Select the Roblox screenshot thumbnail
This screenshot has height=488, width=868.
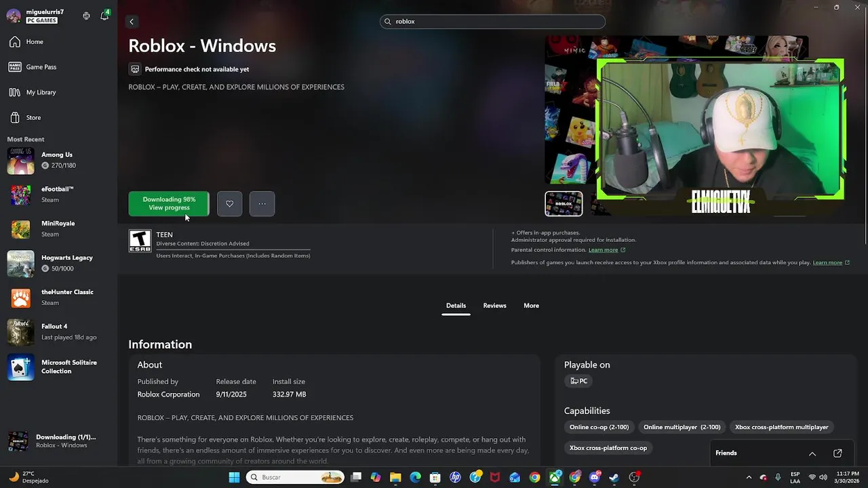[x=564, y=204]
